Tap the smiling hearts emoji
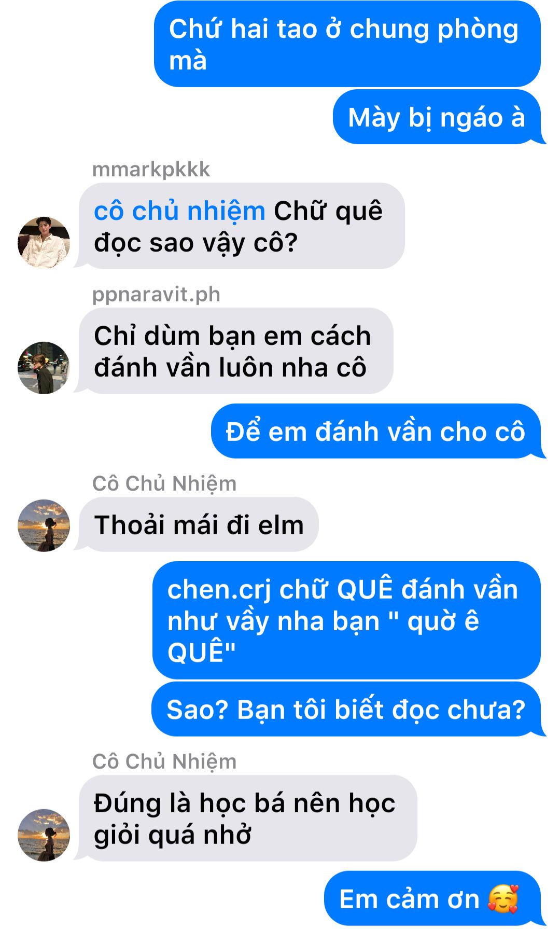This screenshot has width=560, height=929. click(x=503, y=899)
